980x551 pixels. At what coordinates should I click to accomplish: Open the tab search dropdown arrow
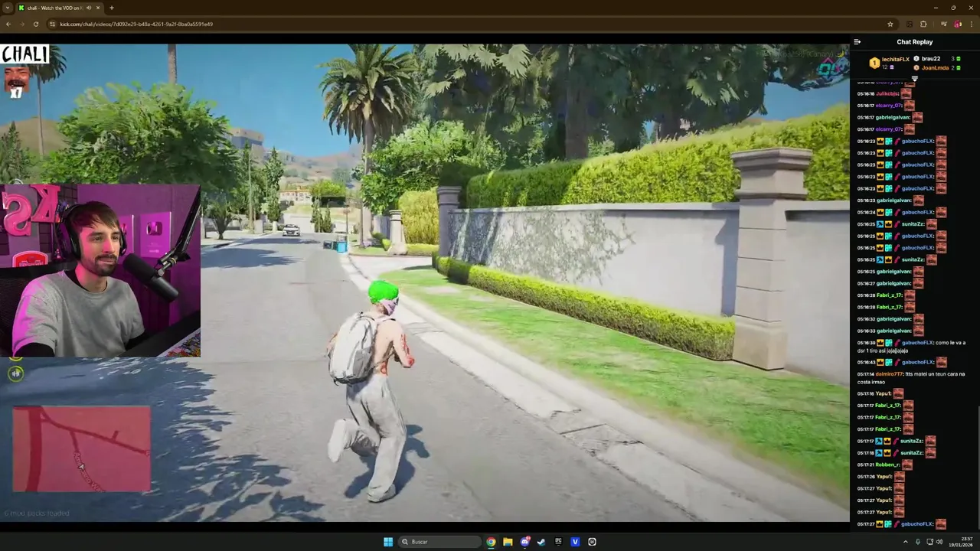click(x=7, y=8)
